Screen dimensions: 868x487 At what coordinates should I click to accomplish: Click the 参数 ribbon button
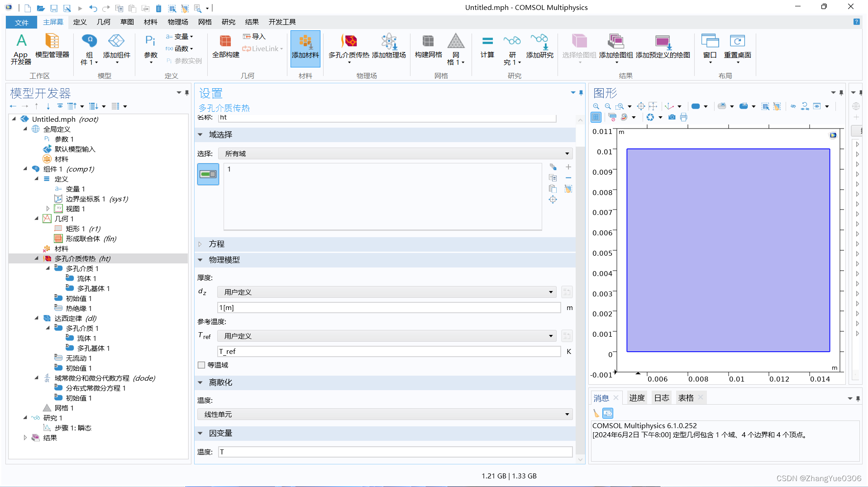point(150,49)
